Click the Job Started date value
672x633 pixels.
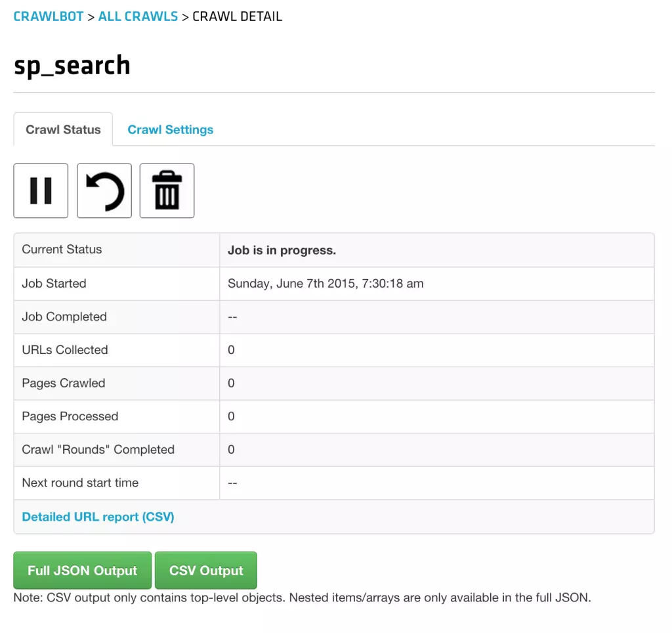click(325, 284)
